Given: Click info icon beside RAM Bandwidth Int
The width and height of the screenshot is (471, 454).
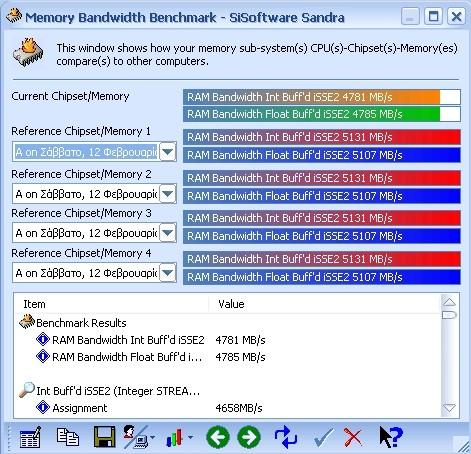Looking at the screenshot, I should [x=43, y=339].
